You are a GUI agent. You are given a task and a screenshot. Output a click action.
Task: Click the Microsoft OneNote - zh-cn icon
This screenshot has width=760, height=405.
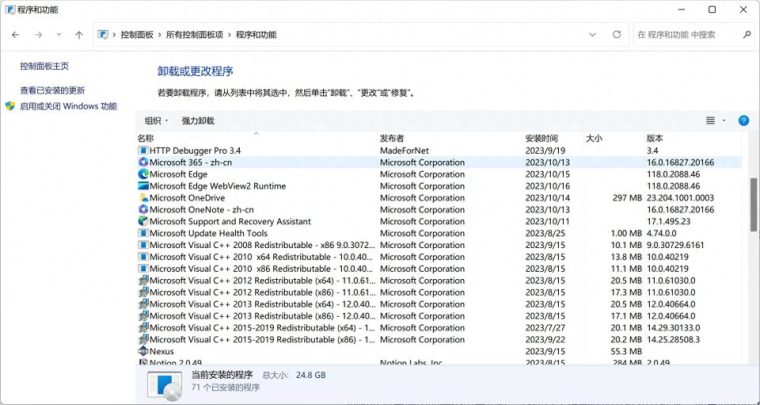pos(143,209)
